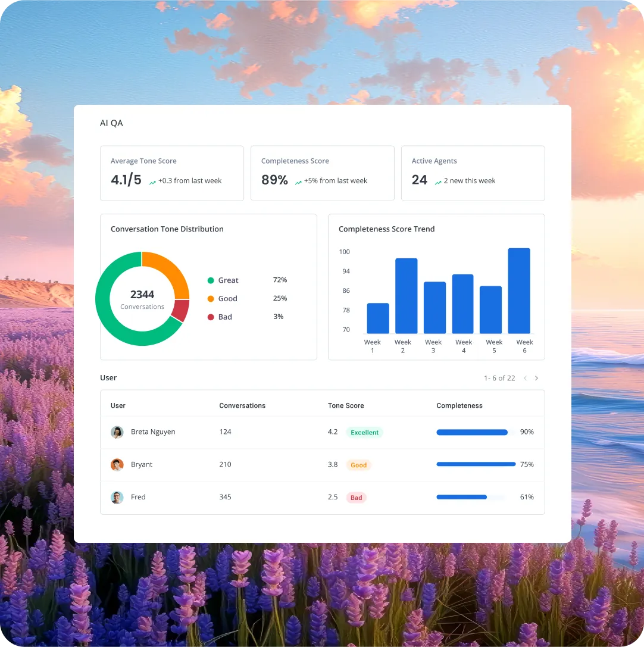Click the Excellent tone badge
The image size is (644, 647).
coord(364,433)
